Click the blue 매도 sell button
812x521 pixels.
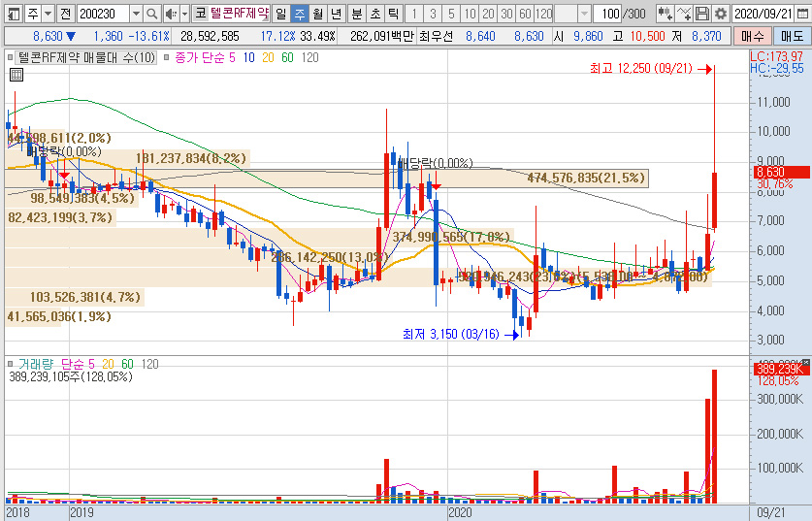click(792, 36)
